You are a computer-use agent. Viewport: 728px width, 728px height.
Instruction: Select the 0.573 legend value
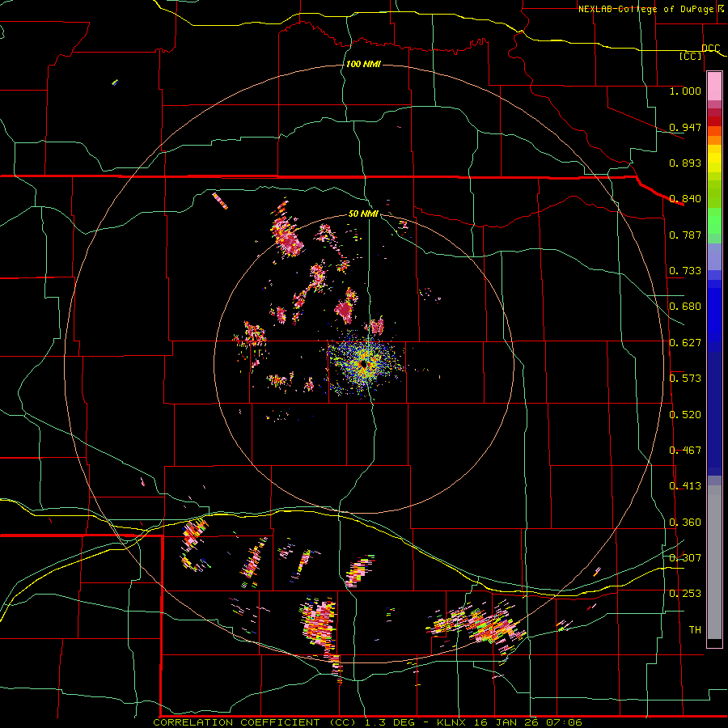pyautogui.click(x=685, y=378)
